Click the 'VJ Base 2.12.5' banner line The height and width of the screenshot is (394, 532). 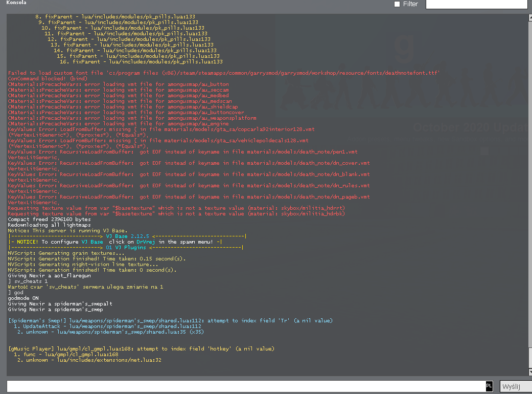(x=127, y=236)
